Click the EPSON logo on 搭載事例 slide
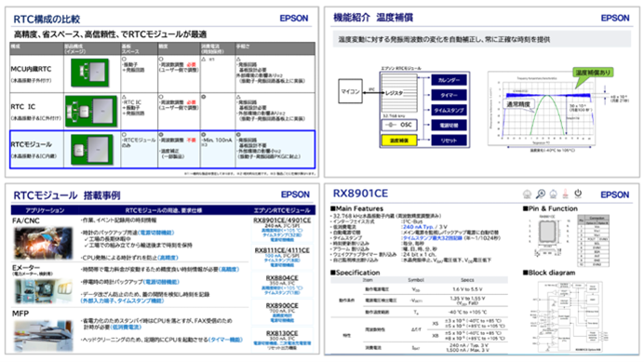Image resolution: width=644 pixels, height=362 pixels. point(295,194)
